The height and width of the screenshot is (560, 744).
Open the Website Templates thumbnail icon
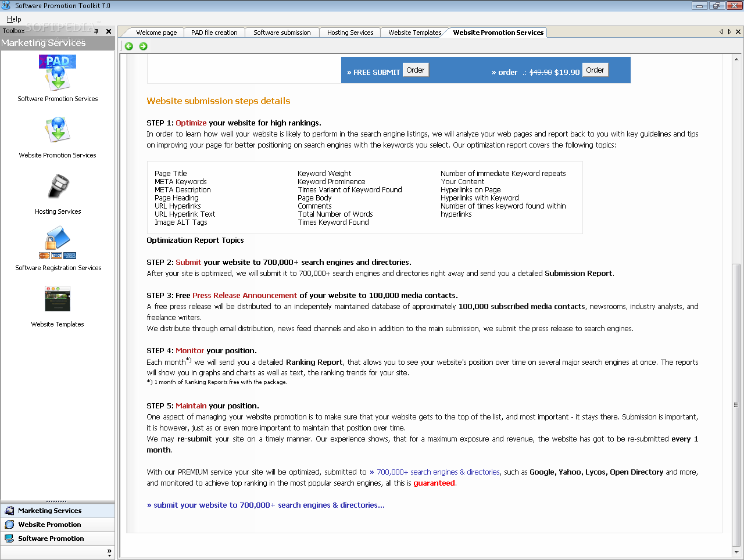(x=58, y=299)
